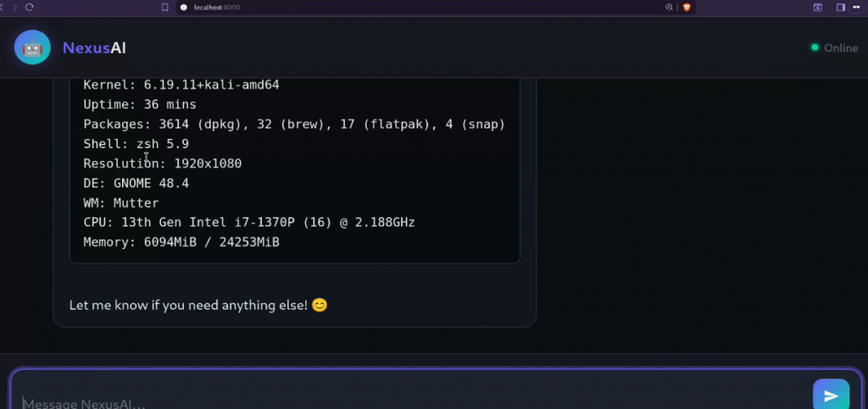Focus the Message NexusAI input field

tap(407, 401)
